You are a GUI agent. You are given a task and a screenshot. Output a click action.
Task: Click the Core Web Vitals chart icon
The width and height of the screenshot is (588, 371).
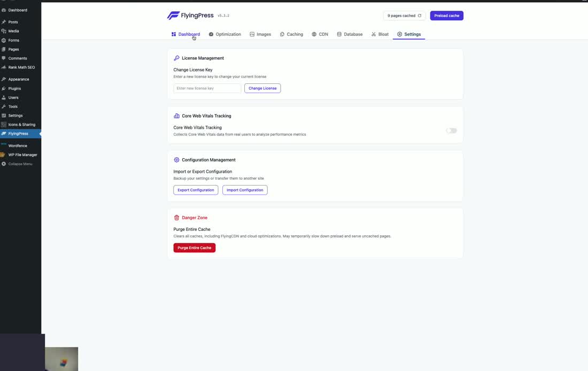[176, 116]
